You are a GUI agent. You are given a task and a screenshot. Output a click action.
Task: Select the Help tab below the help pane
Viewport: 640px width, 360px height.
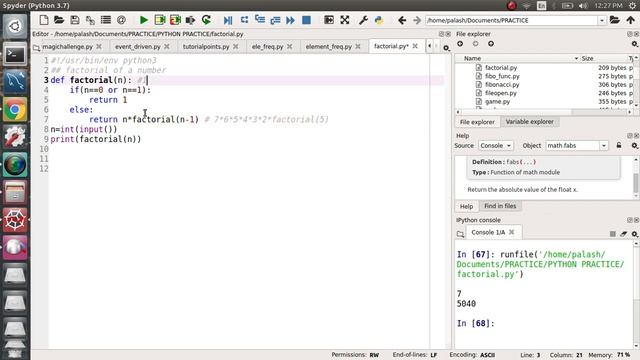[x=467, y=207]
